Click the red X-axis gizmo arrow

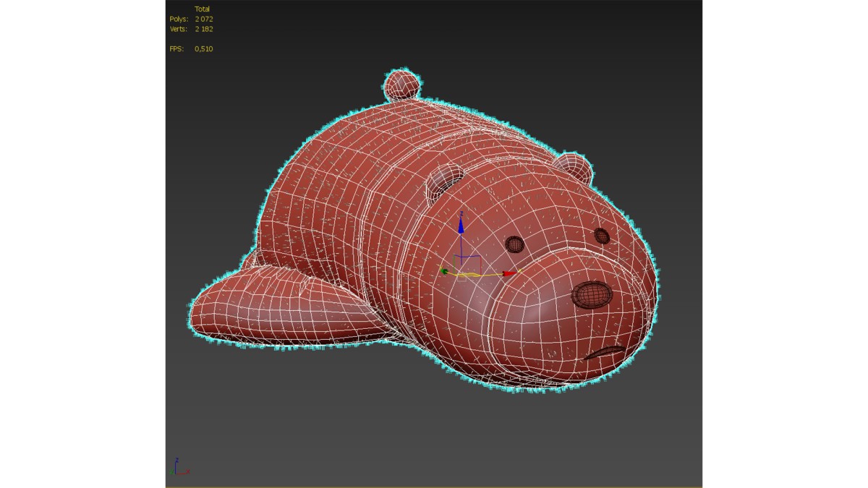coord(511,273)
